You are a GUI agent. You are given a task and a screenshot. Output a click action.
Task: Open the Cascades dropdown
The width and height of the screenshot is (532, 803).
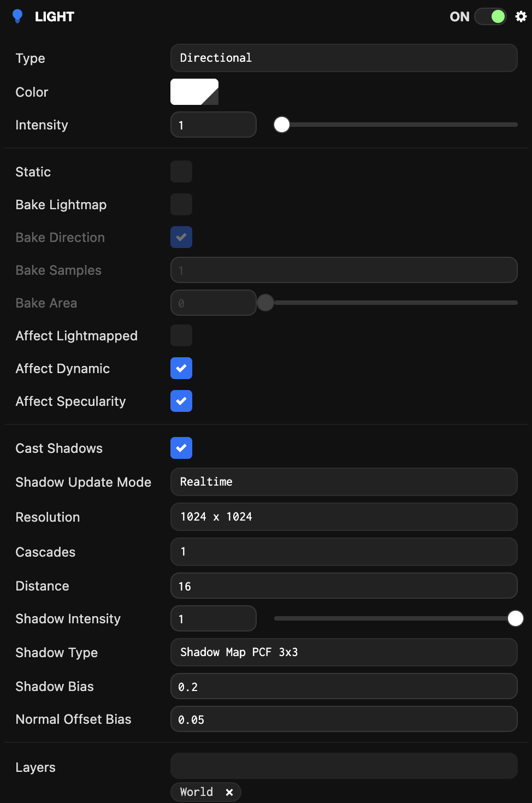344,552
